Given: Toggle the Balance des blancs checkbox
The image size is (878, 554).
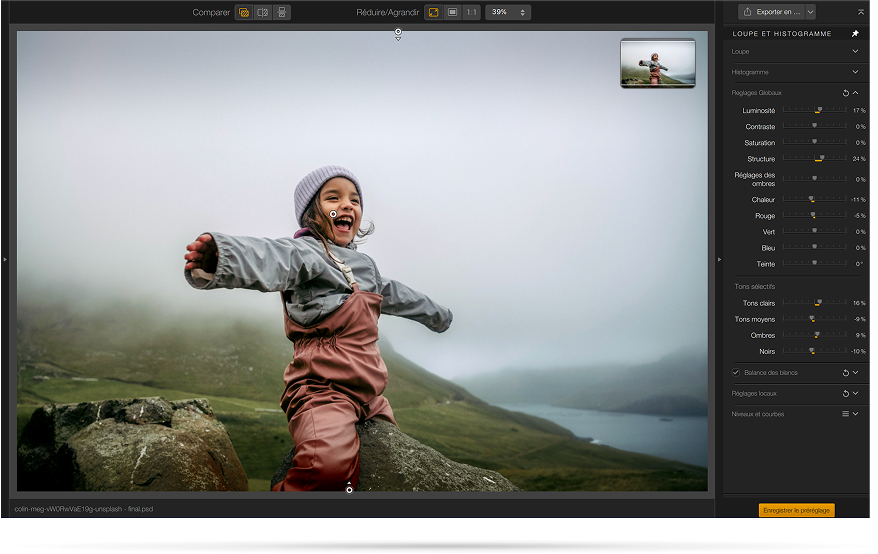Looking at the screenshot, I should coord(736,373).
